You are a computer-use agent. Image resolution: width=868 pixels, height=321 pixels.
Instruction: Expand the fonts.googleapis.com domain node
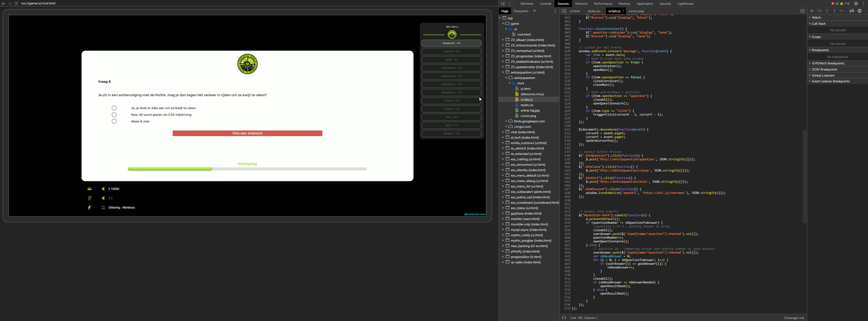[507, 121]
